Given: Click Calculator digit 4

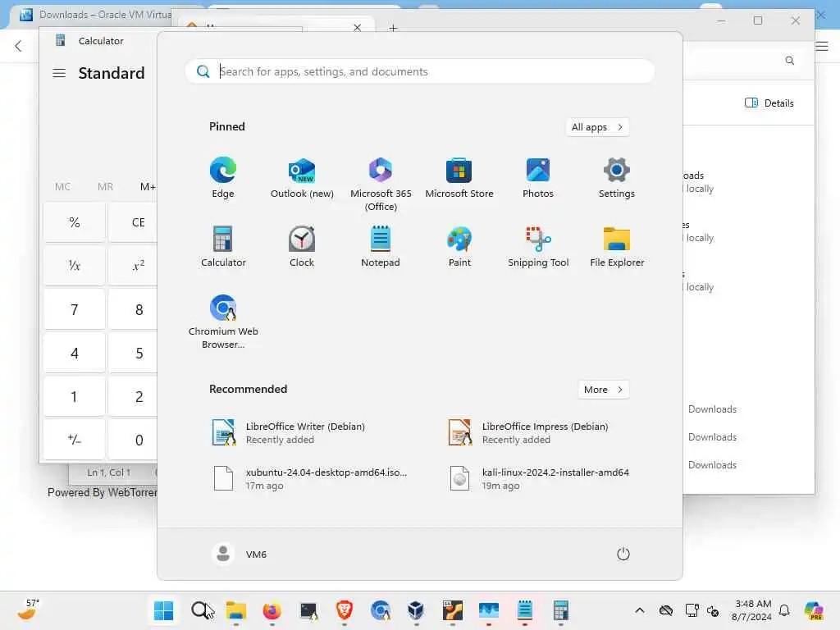Looking at the screenshot, I should click(x=75, y=353).
